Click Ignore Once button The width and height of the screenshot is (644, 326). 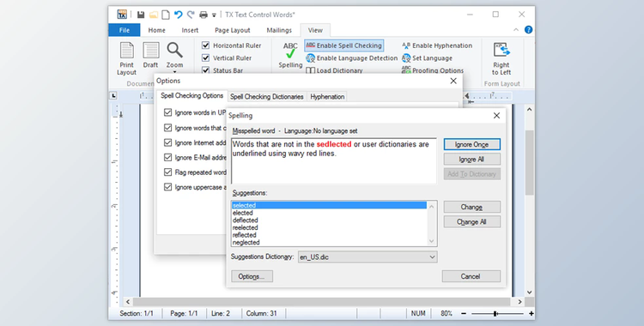pos(472,144)
